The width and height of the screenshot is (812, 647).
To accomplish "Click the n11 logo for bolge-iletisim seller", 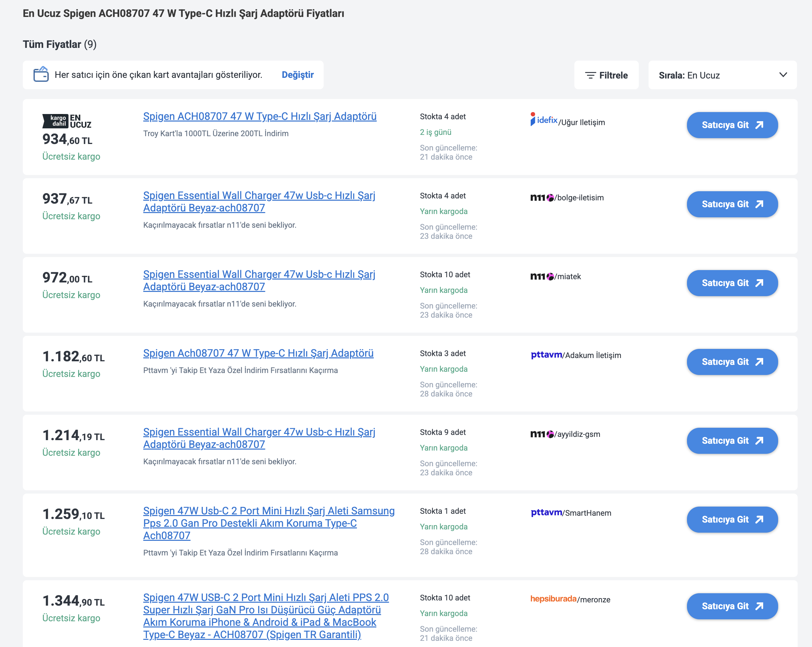I will (x=542, y=197).
